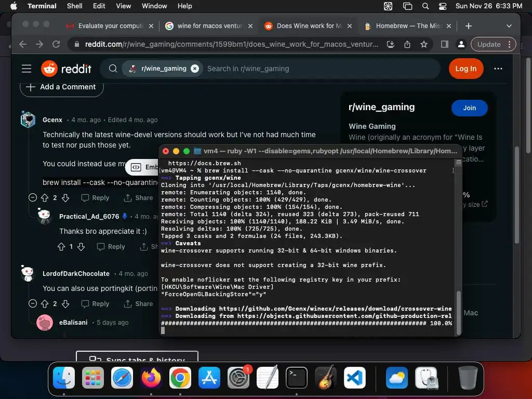Image resolution: width=532 pixels, height=399 pixels.
Task: Open Finder from the dock
Action: (x=64, y=378)
